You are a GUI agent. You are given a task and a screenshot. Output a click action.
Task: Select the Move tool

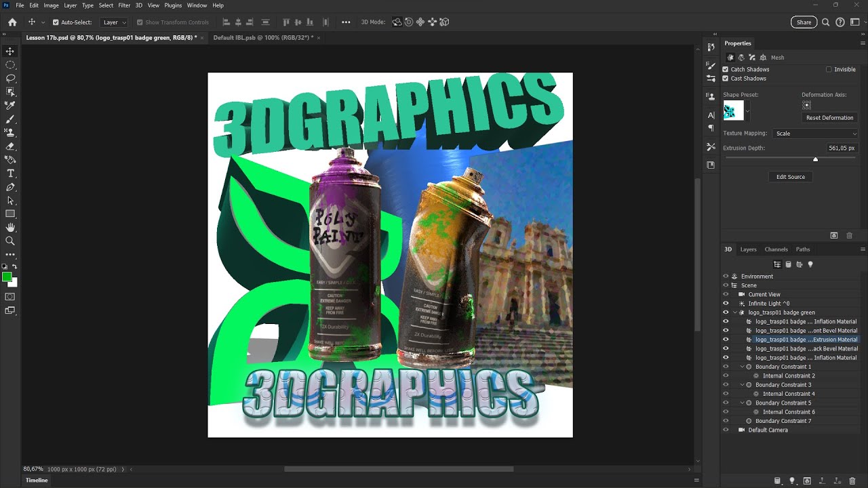10,52
